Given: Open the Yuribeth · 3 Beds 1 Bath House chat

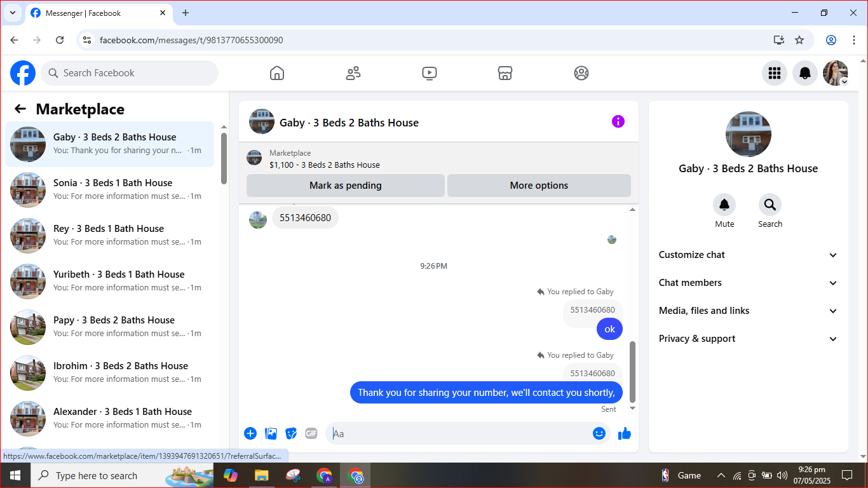Looking at the screenshot, I should tap(110, 281).
